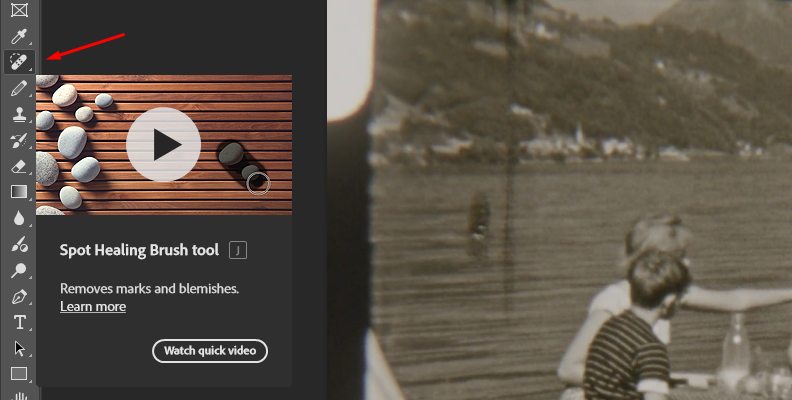Select the Dodge tool
792x400 pixels.
click(19, 270)
